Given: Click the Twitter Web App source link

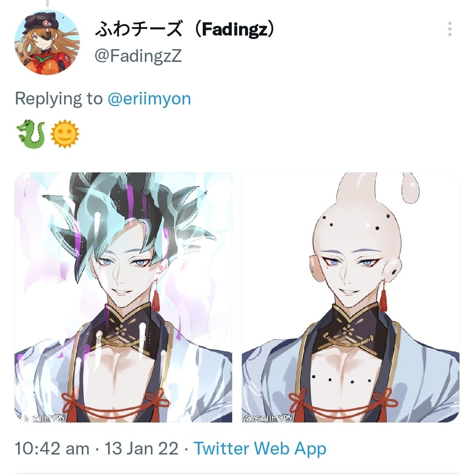Looking at the screenshot, I should [x=260, y=448].
